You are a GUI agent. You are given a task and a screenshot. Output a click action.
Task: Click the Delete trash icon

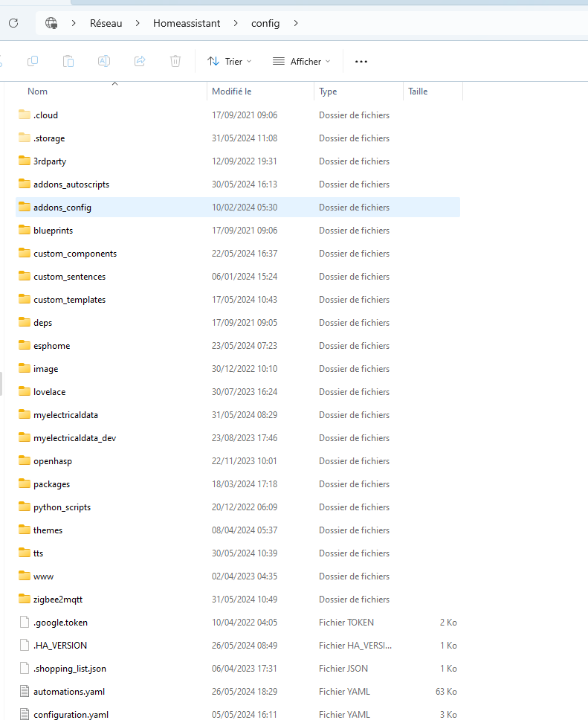[175, 61]
